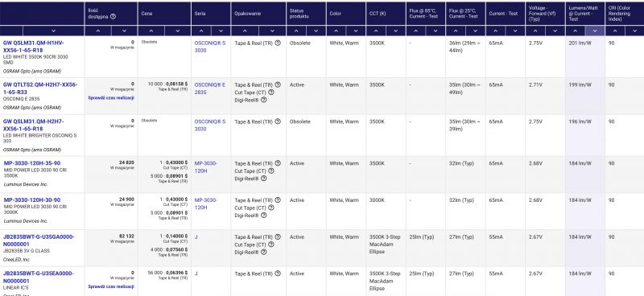This screenshot has width=644, height=296.
Task: Click active Lumens/Watt descending sort arrow
Action: (595, 31)
